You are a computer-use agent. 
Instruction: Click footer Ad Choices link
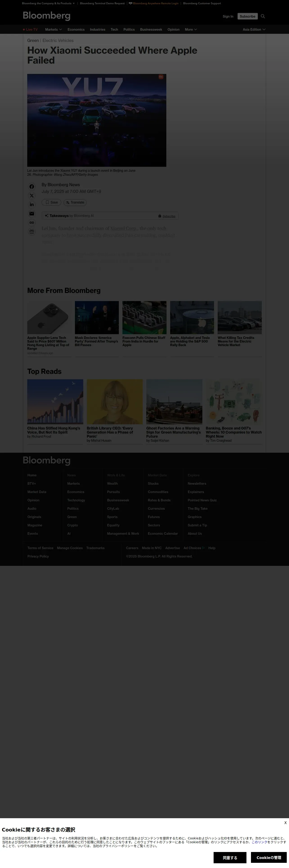194,548
